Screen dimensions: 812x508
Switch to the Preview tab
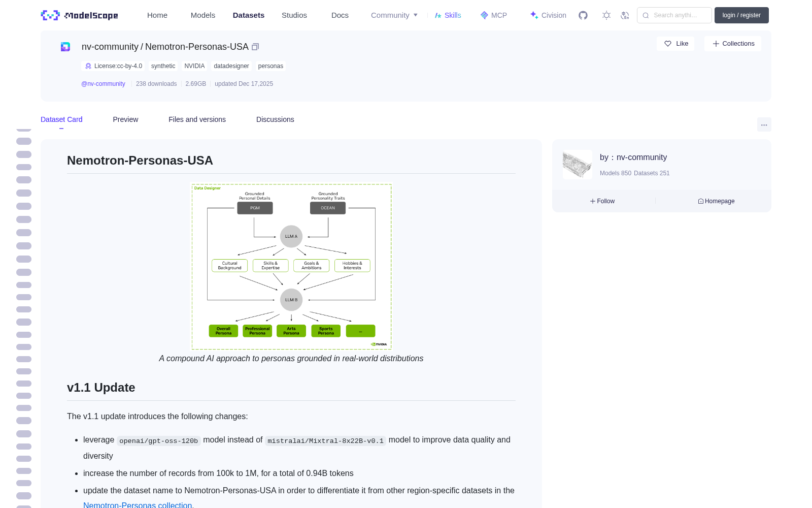point(125,119)
